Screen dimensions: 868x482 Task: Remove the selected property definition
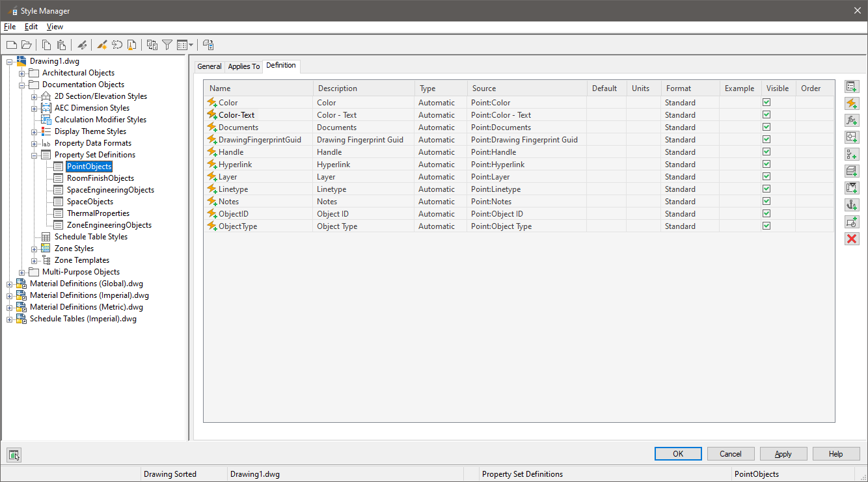(x=852, y=239)
